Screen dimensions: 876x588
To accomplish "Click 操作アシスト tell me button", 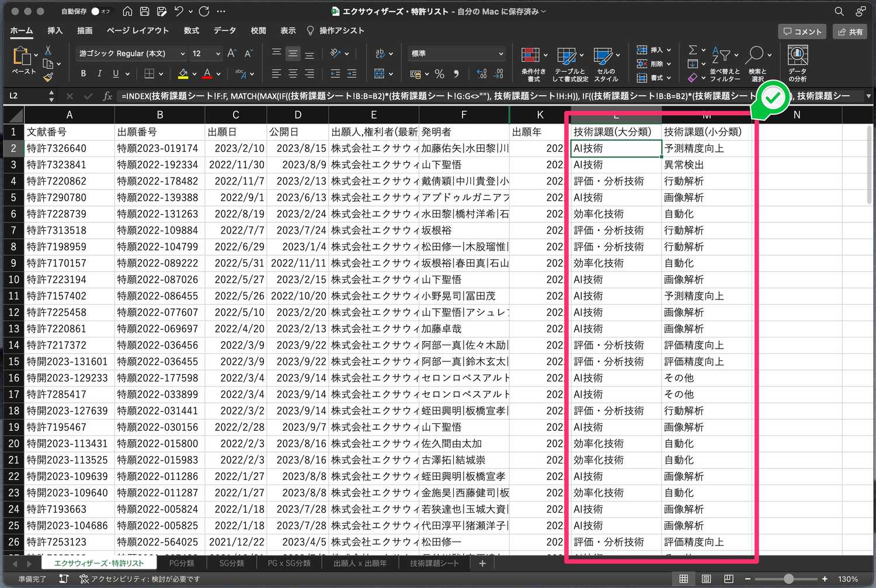I will 336,30.
